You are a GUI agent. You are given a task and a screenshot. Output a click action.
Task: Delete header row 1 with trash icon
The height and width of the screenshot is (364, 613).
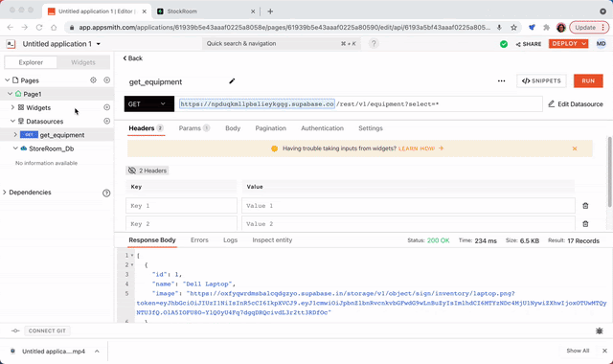pyautogui.click(x=585, y=206)
